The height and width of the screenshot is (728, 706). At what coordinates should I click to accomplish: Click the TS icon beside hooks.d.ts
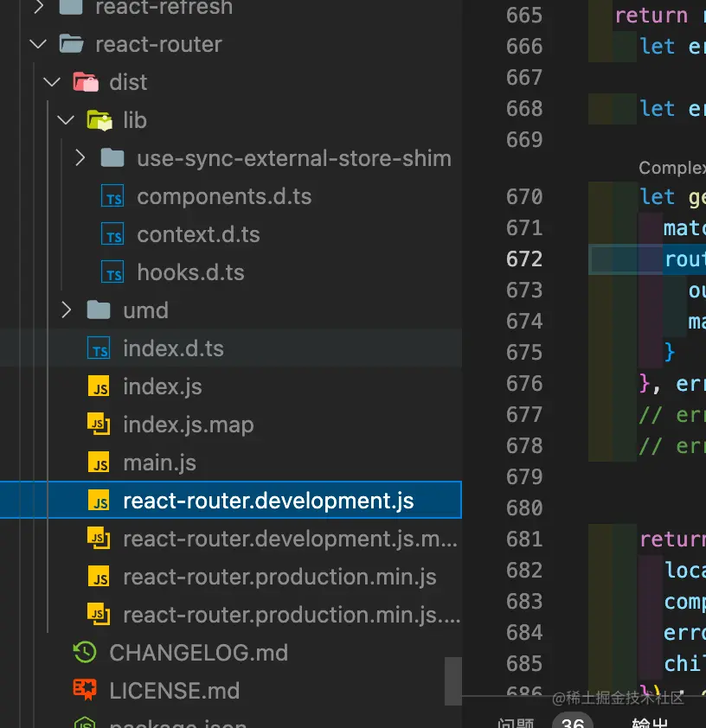click(x=112, y=272)
